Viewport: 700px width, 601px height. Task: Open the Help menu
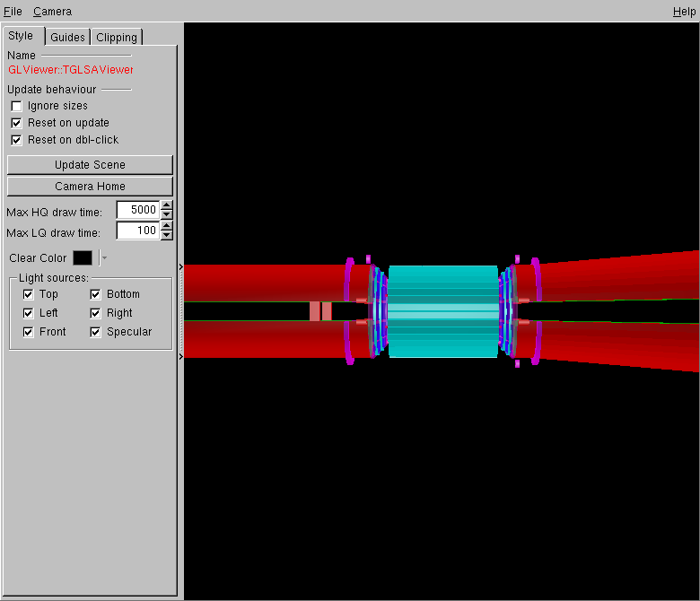[684, 12]
